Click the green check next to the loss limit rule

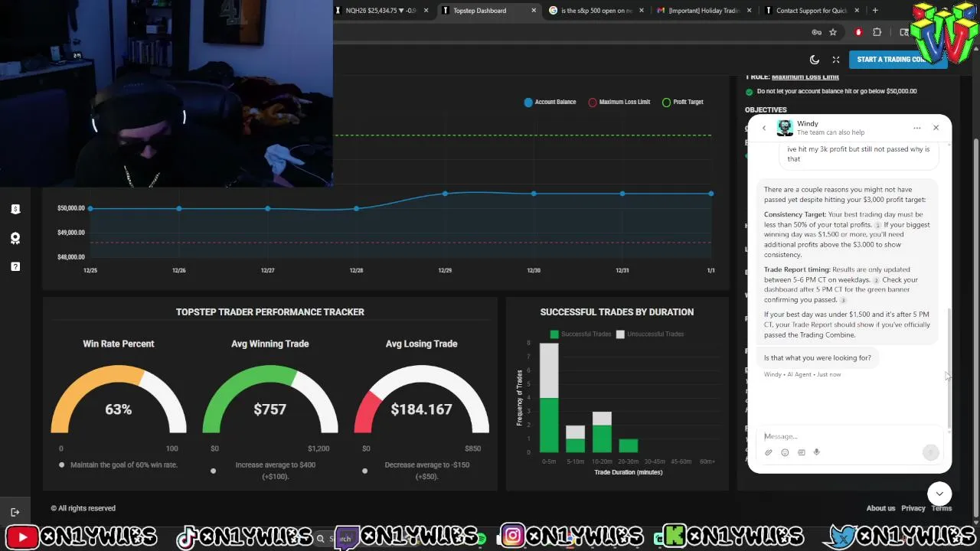750,92
